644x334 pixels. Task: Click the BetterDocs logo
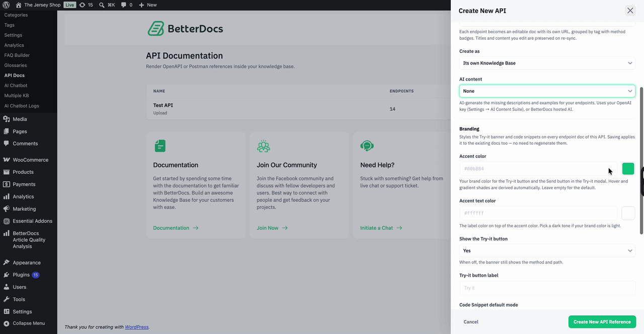(185, 29)
